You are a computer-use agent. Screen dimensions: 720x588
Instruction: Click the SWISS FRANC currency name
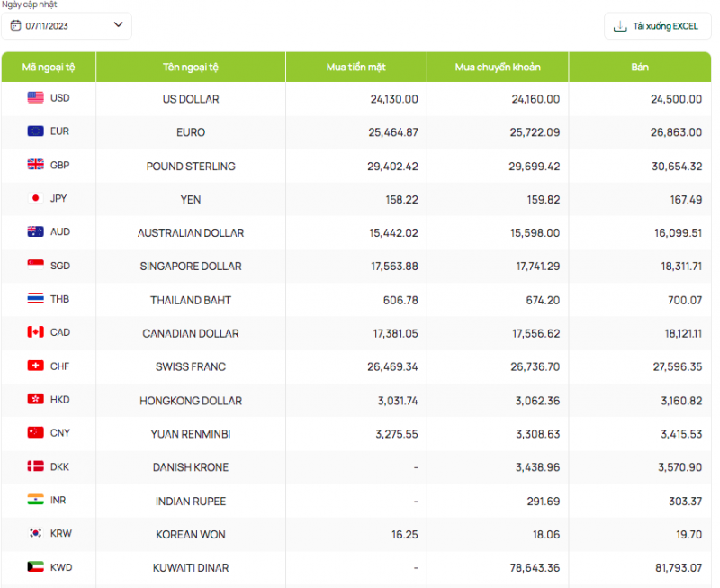191,366
